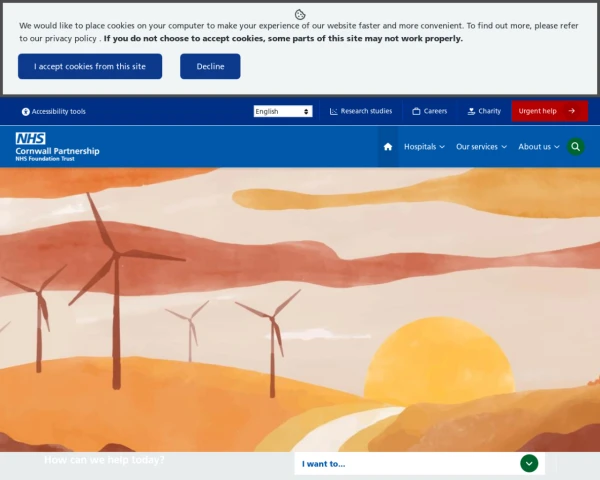Expand the Our services chevron
Viewport: 600px width, 480px height.
pyautogui.click(x=504, y=147)
